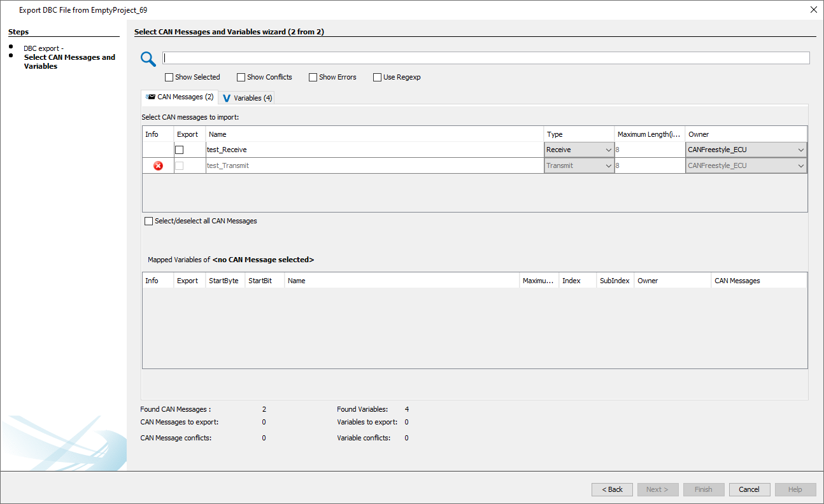Screen dimensions: 824x504
Task: Enable the Show Conflicts checkbox
Action: 241,76
